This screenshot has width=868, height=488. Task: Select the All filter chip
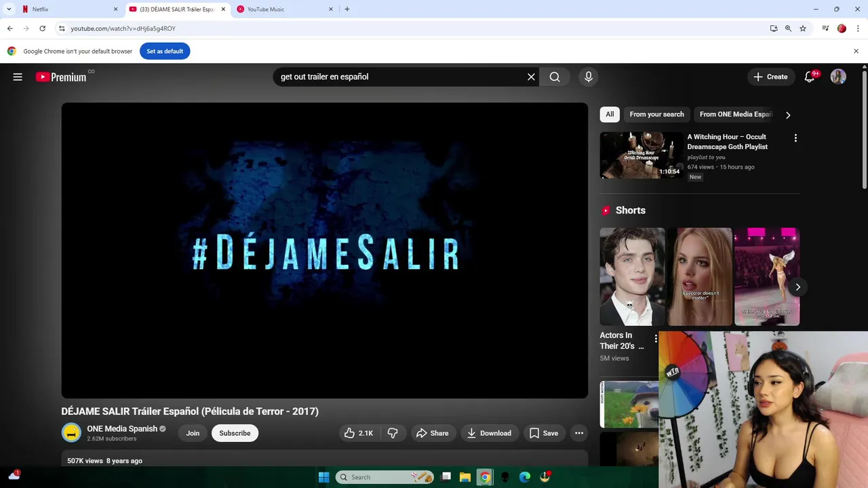click(x=610, y=115)
